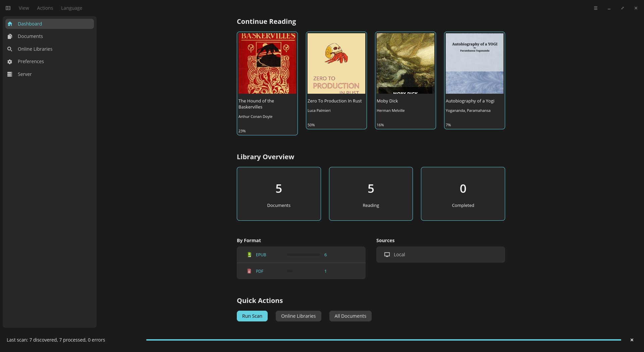The image size is (644, 352).
Task: Open the Language menu
Action: point(71,8)
